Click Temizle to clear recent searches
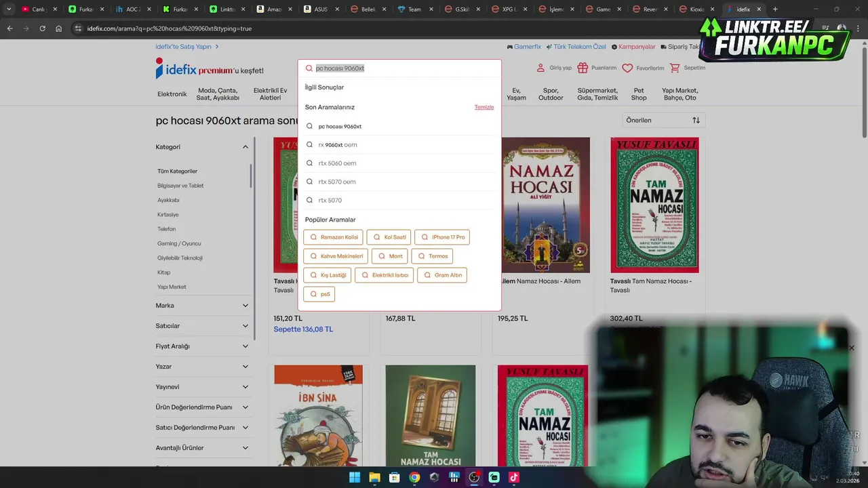Screen dimensions: 868x488 click(x=484, y=107)
